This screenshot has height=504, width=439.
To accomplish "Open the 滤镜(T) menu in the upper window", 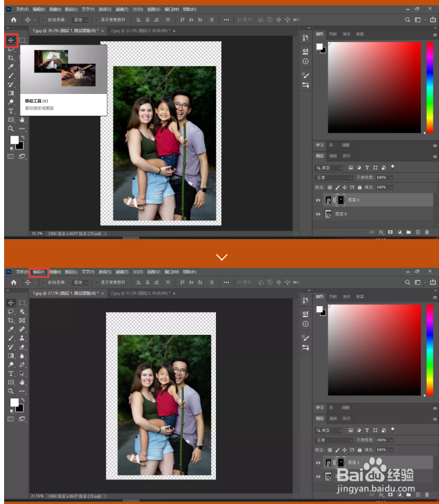I will [121, 9].
